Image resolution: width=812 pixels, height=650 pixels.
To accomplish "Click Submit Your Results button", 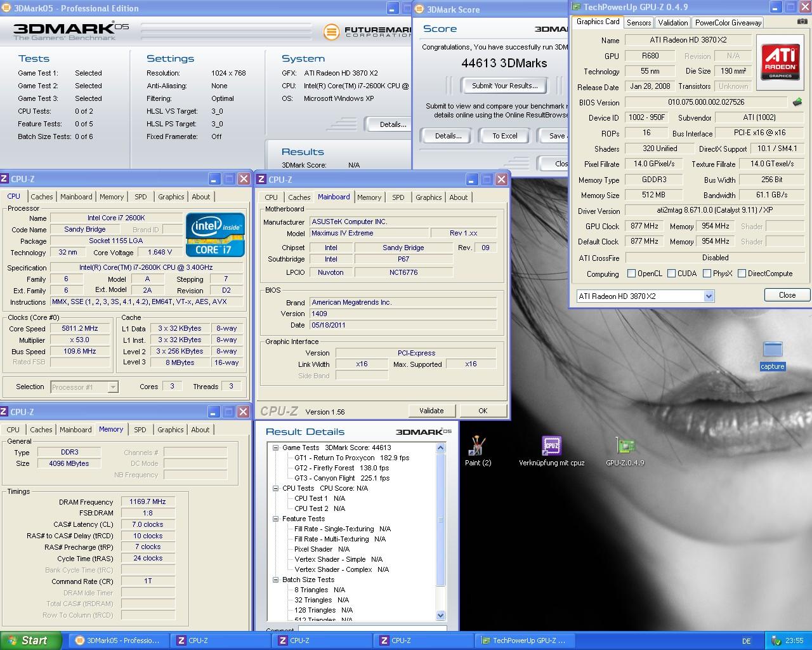I will point(505,86).
